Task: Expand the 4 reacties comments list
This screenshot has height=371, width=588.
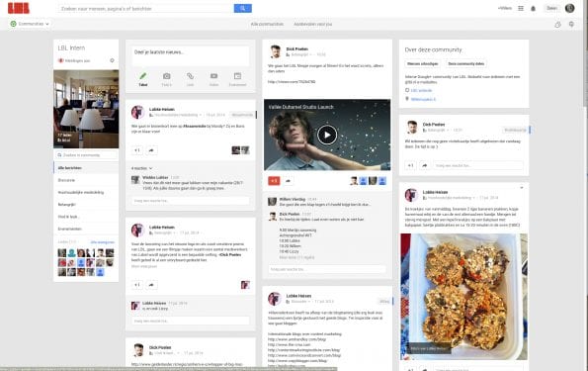Action: click(141, 168)
